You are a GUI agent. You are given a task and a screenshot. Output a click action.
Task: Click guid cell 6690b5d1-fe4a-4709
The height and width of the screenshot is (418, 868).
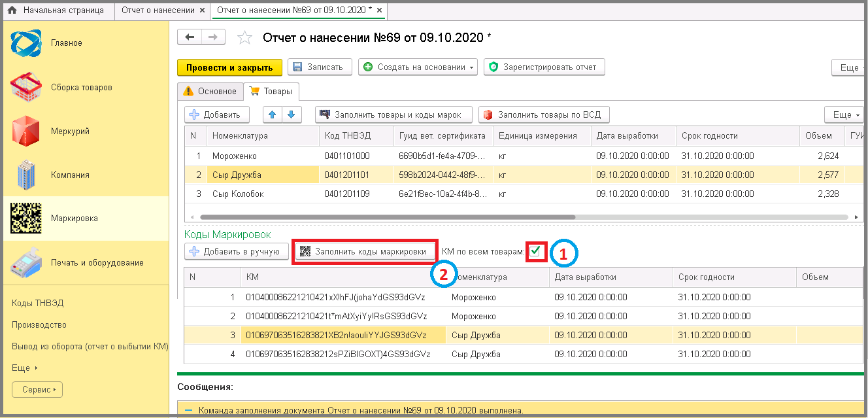pyautogui.click(x=442, y=156)
